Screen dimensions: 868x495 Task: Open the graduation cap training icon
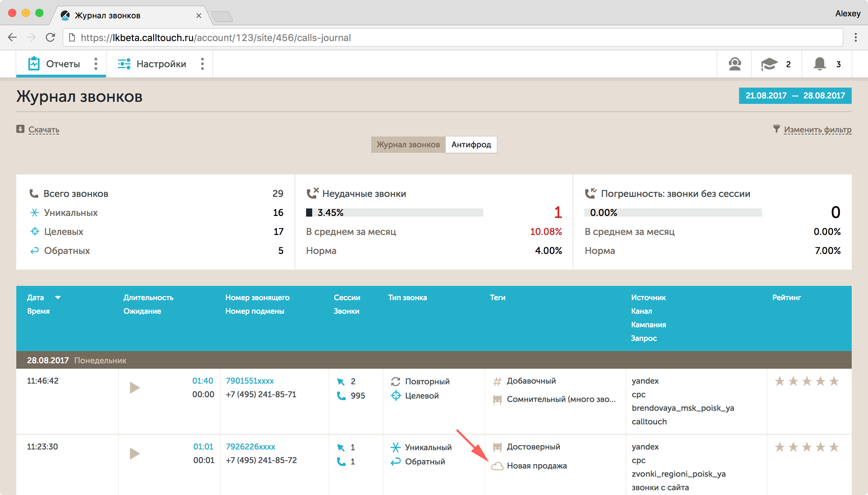pyautogui.click(x=769, y=64)
